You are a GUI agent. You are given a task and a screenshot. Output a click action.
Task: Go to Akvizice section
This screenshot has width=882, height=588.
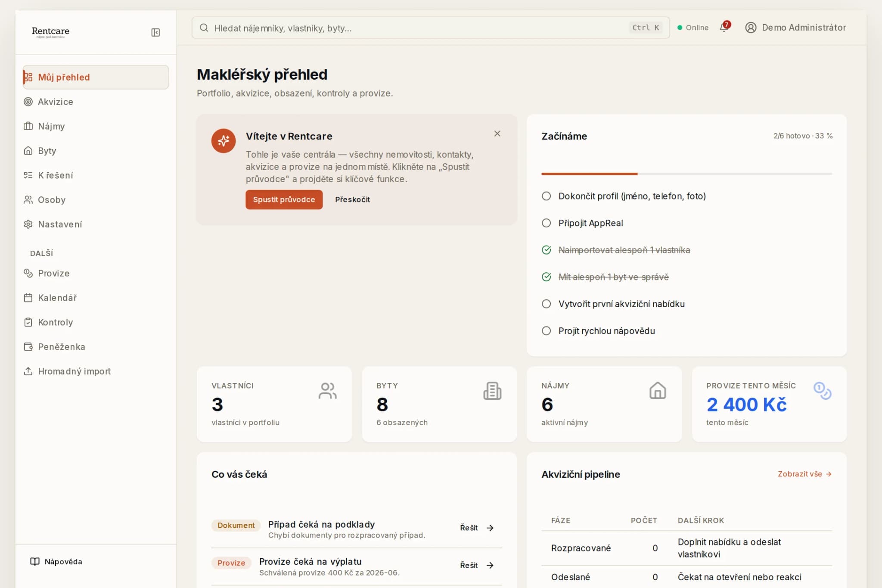click(x=96, y=102)
